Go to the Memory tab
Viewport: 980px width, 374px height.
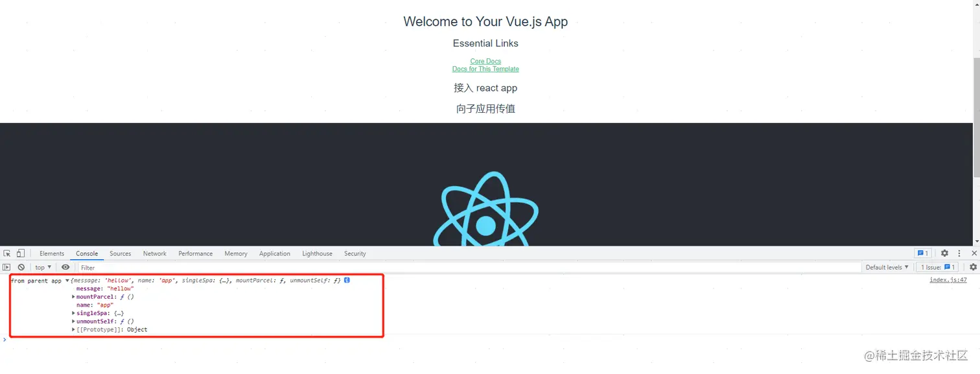236,253
